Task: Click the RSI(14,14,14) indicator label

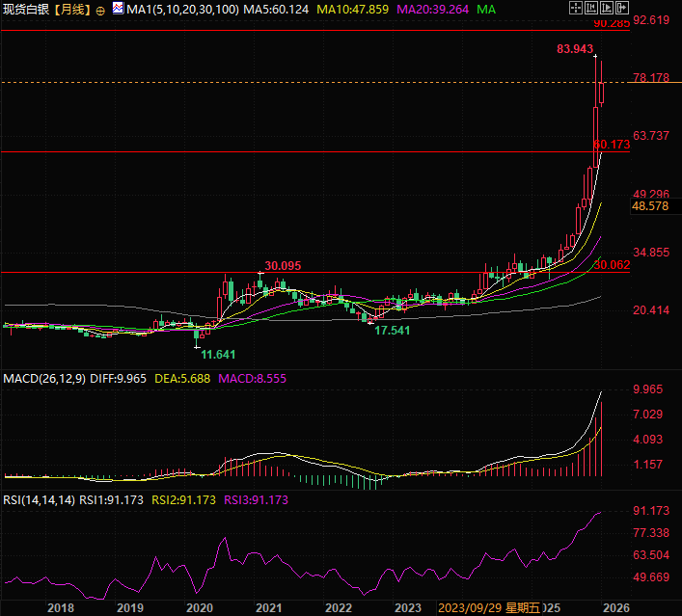Action: tap(40, 500)
